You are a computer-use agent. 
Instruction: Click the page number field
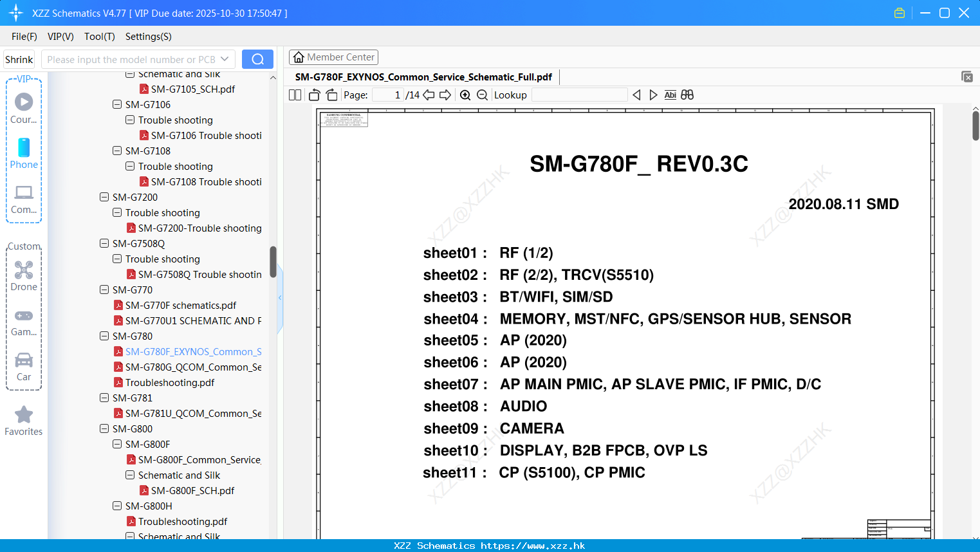[x=387, y=95]
